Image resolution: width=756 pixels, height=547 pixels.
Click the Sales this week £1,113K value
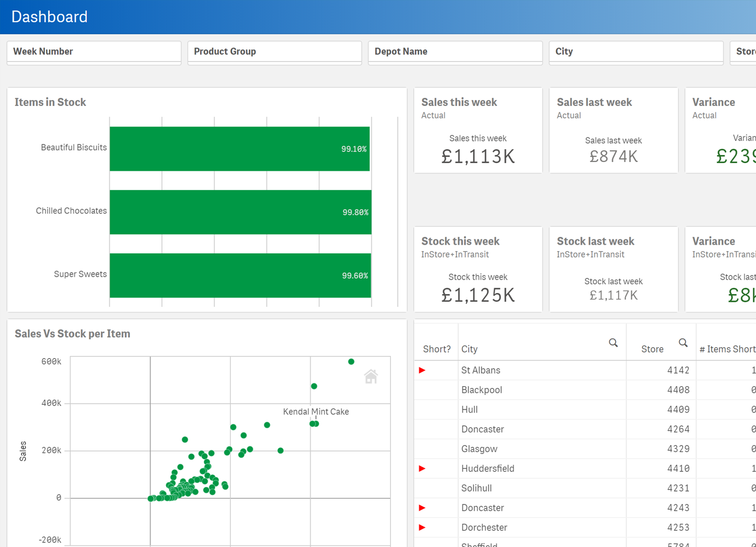478,157
